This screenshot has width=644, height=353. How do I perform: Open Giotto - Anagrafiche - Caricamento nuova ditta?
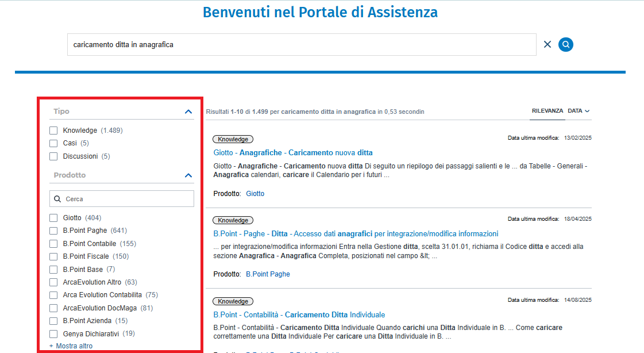click(293, 152)
